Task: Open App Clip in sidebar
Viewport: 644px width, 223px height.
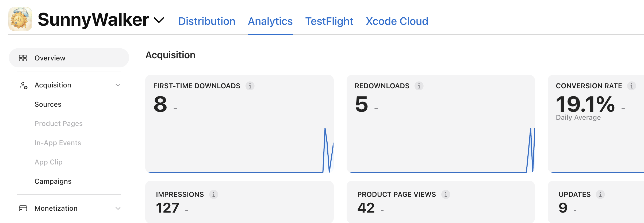Action: click(x=48, y=162)
